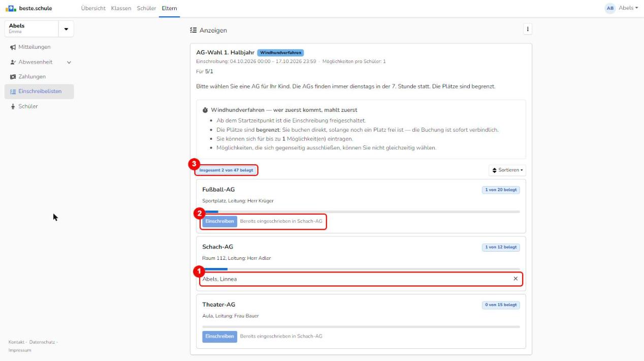
Task: Click the AB user avatar
Action: pyautogui.click(x=610, y=8)
